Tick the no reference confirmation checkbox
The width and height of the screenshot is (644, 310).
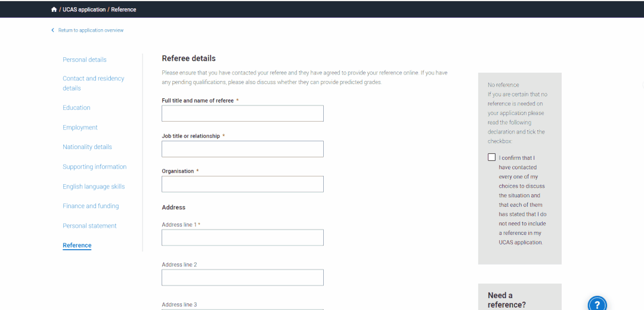(491, 157)
